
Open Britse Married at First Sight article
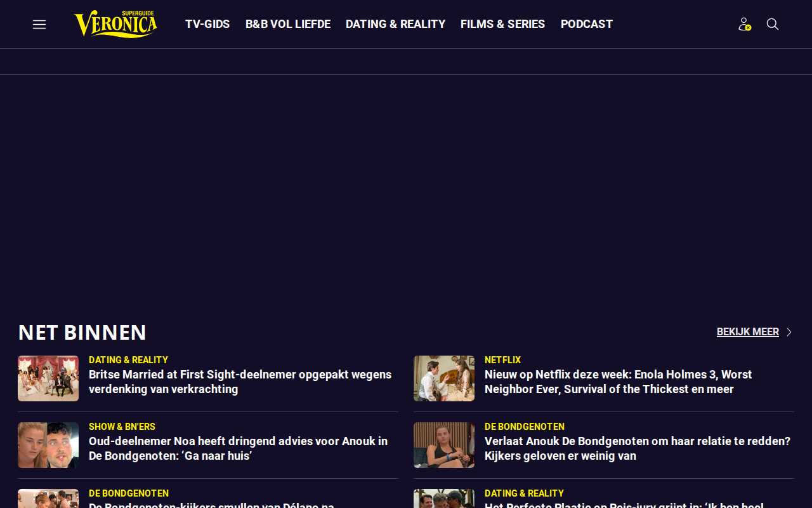tap(240, 382)
